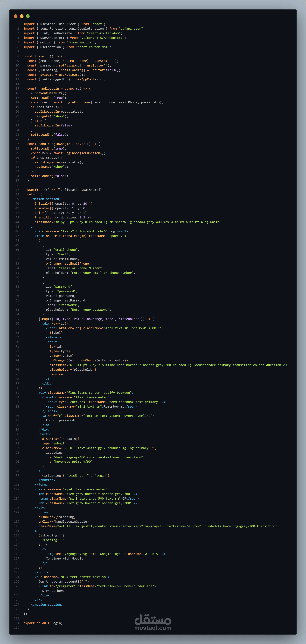
Task: Click the "exit={{ opacity: 0, y: 20 }}" prop
Action: coord(61,213)
